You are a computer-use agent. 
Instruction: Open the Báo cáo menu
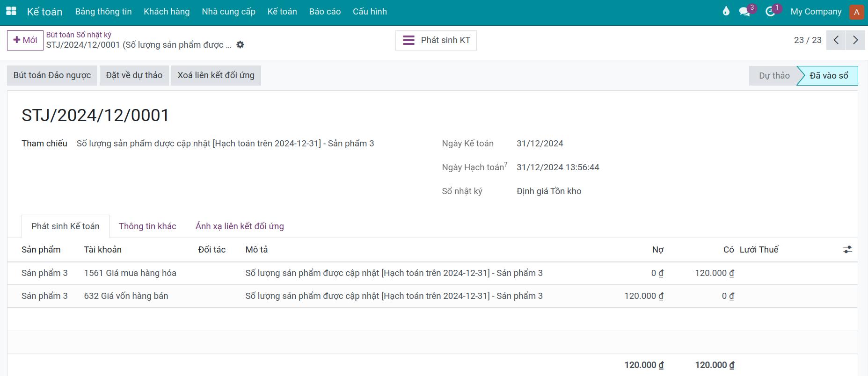click(x=325, y=12)
